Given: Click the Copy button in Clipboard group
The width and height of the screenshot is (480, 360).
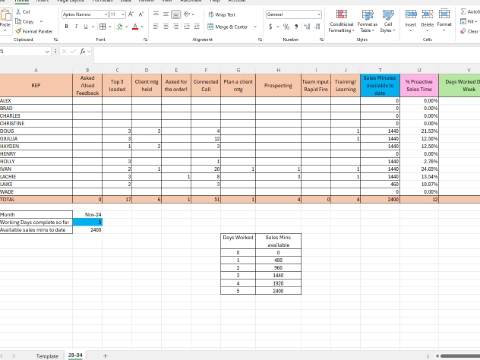Looking at the screenshot, I should click(25, 22).
